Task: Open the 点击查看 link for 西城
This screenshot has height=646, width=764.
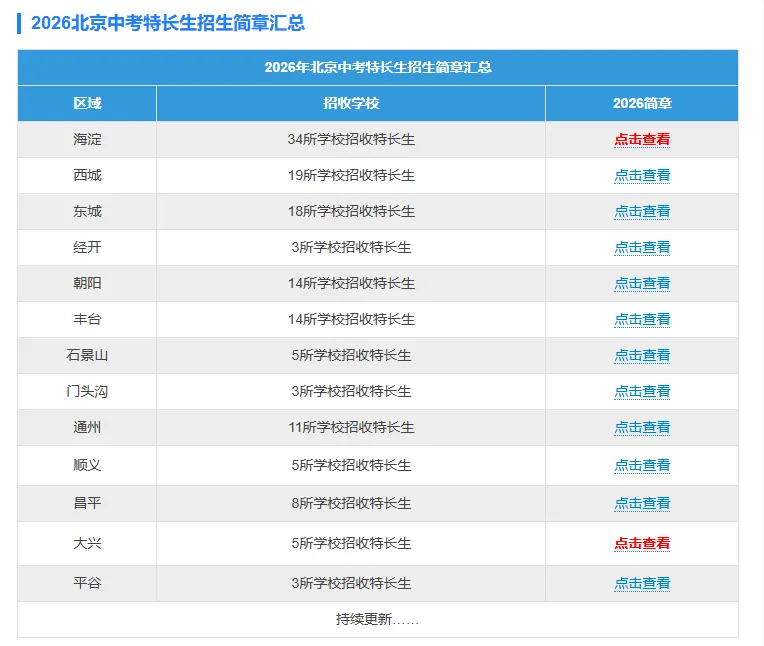Action: (x=642, y=175)
